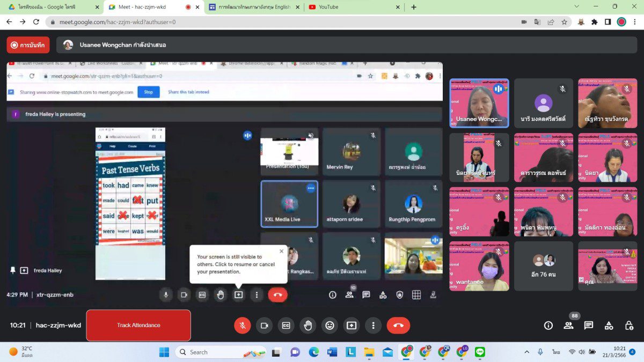
Task: Open the Extensions puzzle icon
Action: point(594,22)
